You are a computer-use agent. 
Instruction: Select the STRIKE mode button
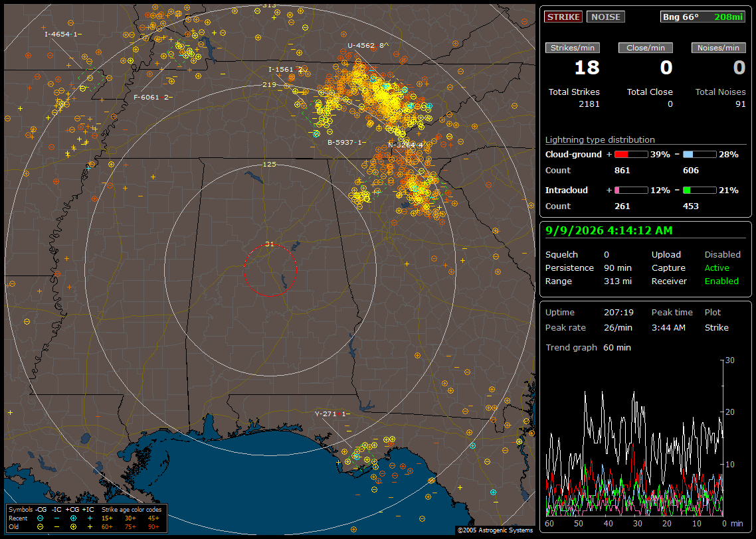(x=563, y=17)
